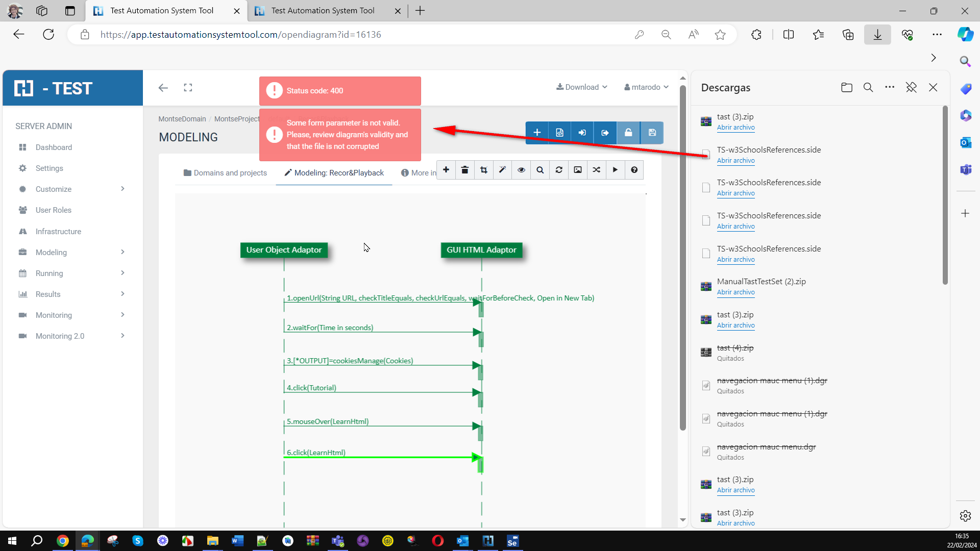Viewport: 980px width, 551px height.
Task: Click the shuffle arrows icon in diagram toolbar
Action: click(596, 170)
